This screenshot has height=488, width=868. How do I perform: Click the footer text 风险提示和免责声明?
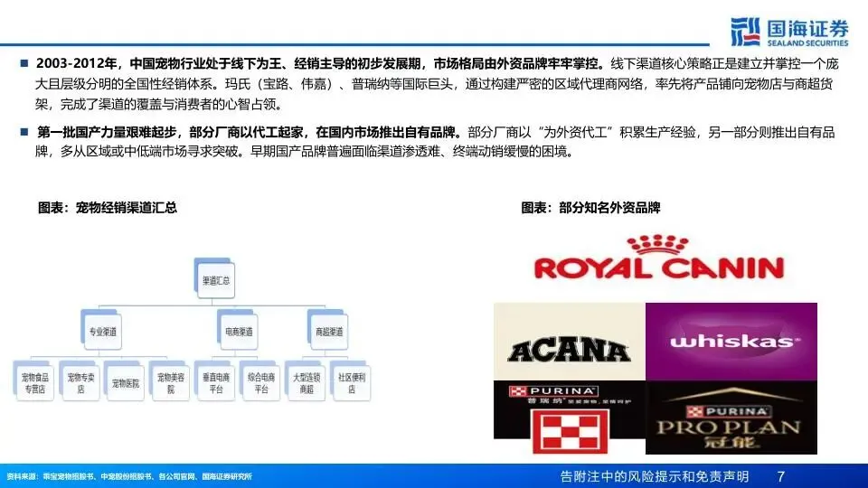coord(686,476)
